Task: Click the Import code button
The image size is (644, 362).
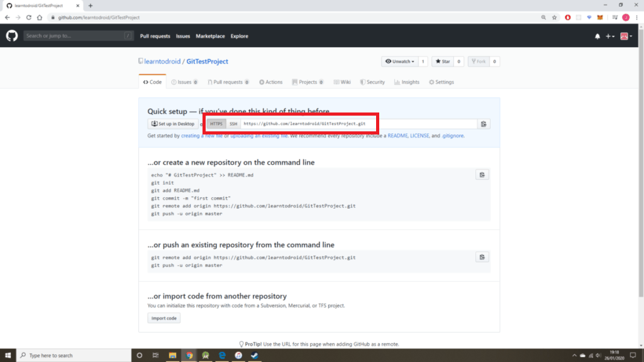Action: 164,318
